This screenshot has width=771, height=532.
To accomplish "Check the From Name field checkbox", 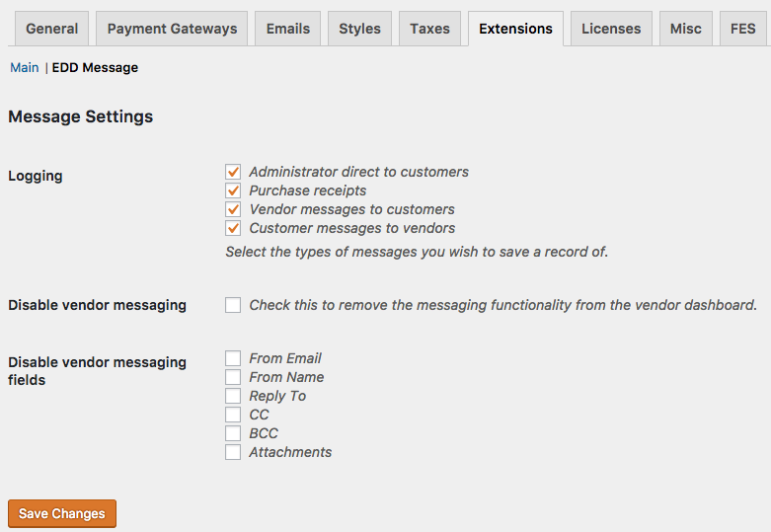I will pos(233,377).
